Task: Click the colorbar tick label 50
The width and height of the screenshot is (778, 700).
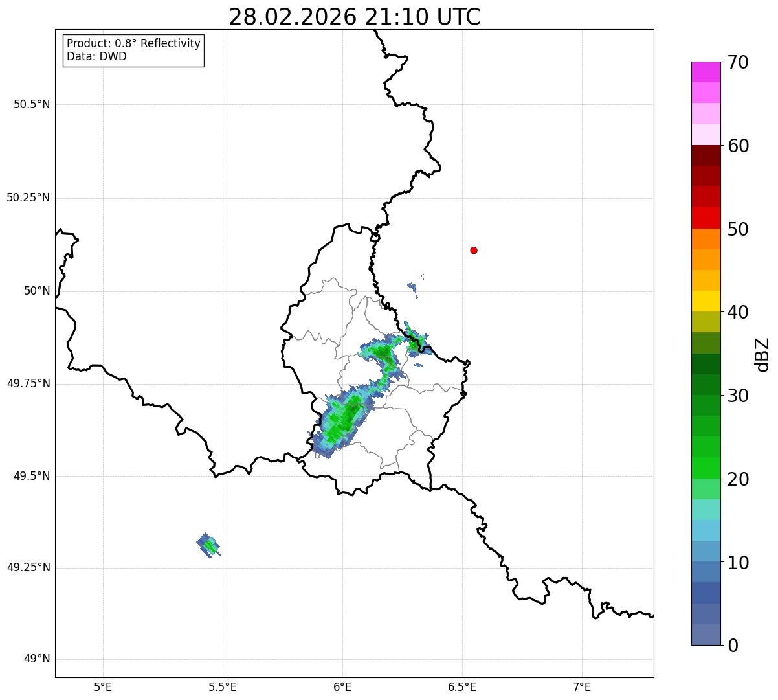Action: click(x=738, y=229)
